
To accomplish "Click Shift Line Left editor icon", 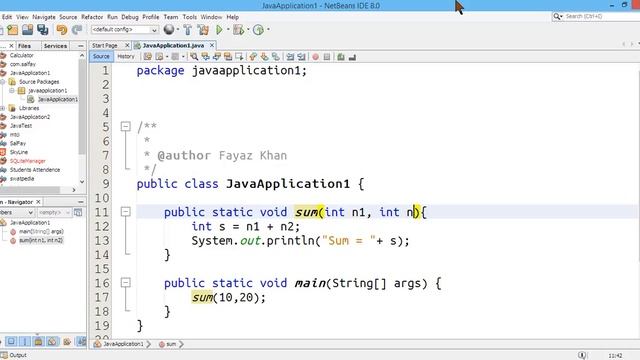I will pos(290,57).
